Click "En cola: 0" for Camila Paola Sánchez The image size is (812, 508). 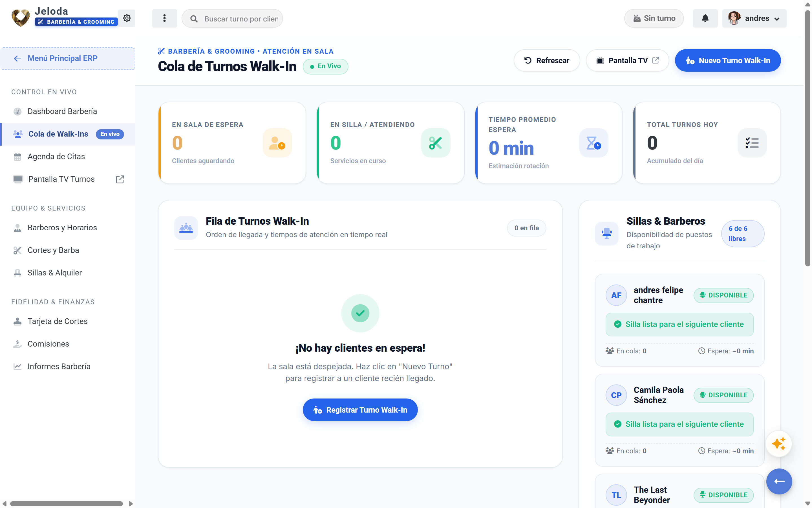click(x=626, y=451)
